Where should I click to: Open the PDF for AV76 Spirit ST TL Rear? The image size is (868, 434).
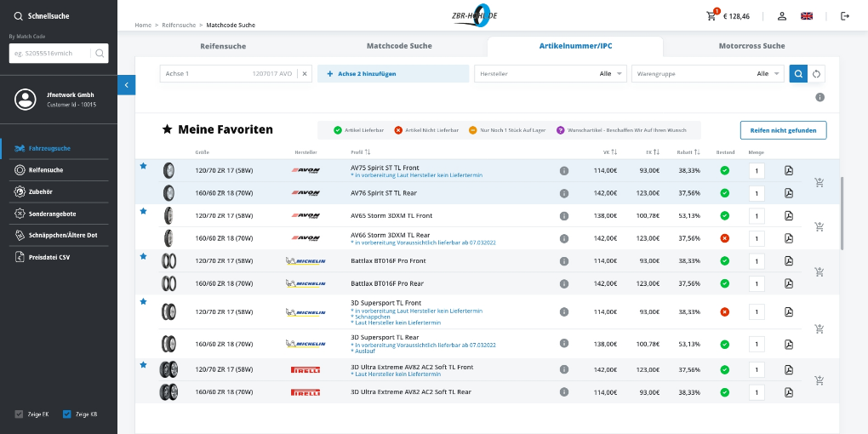pyautogui.click(x=789, y=193)
